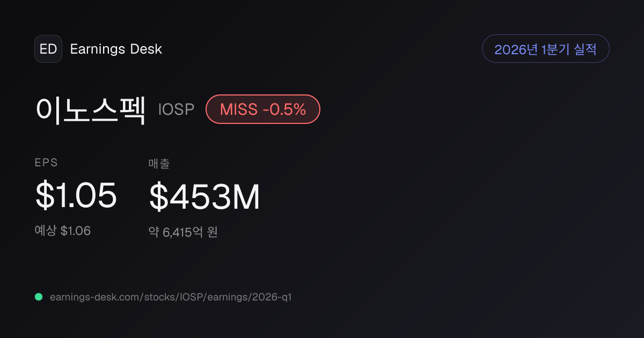Click the word 'Desk' in the header
This screenshot has height=338, width=644.
click(146, 49)
